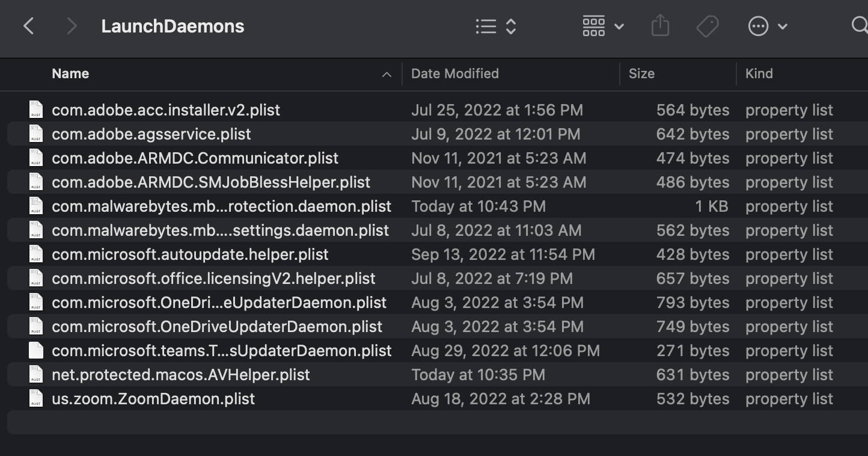Sort files by Kind column
The width and height of the screenshot is (868, 456).
759,74
